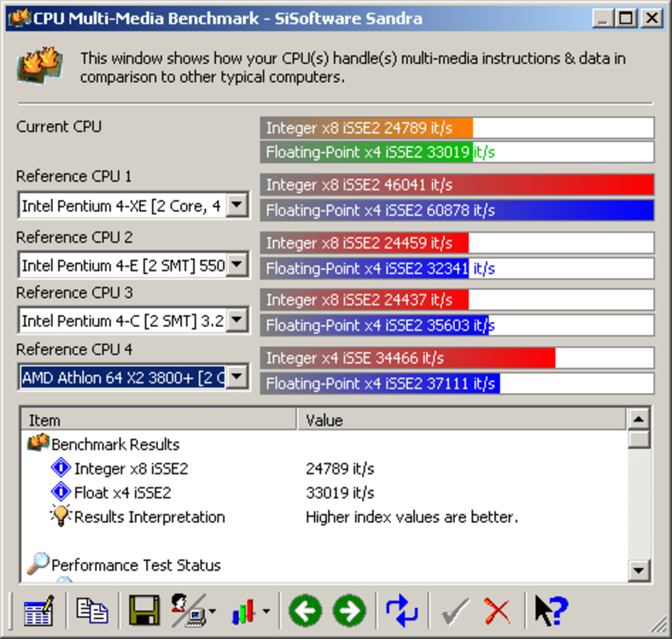Screen dimensions: 672x639
Task: Click the magnifier Performance Test Status icon
Action: (38, 564)
